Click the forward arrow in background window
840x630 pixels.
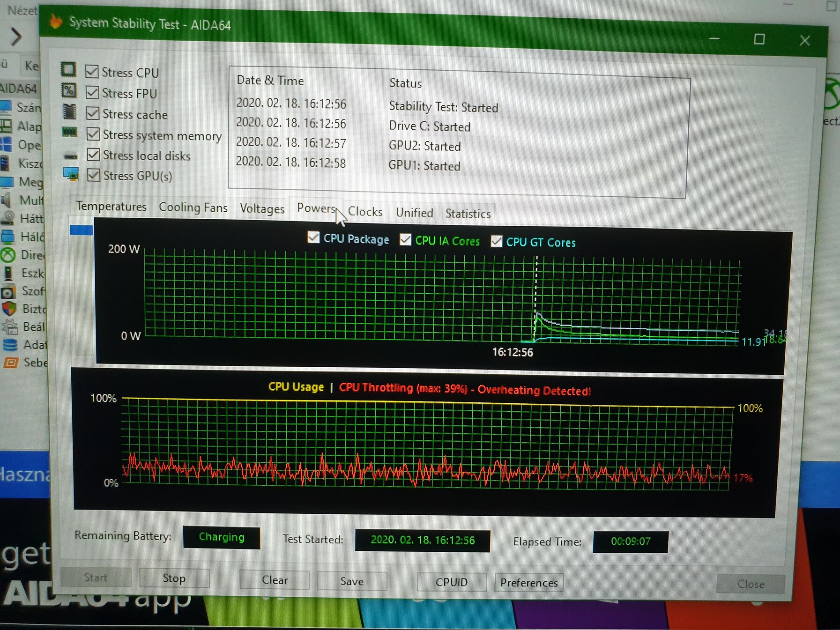15,37
